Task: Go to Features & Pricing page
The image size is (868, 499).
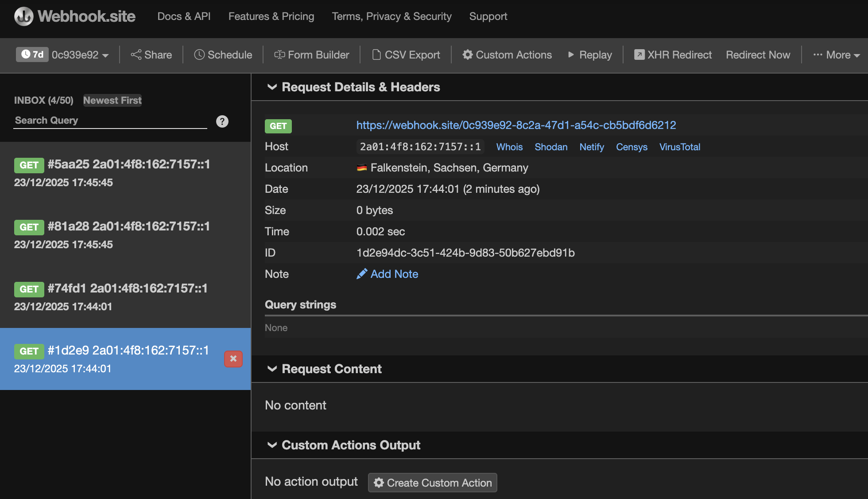Action: click(x=271, y=16)
